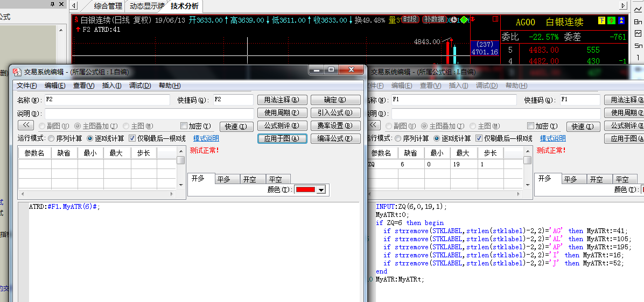644x302 pixels.
Task: Open 调试(D) menu in F2 editor
Action: (x=140, y=86)
